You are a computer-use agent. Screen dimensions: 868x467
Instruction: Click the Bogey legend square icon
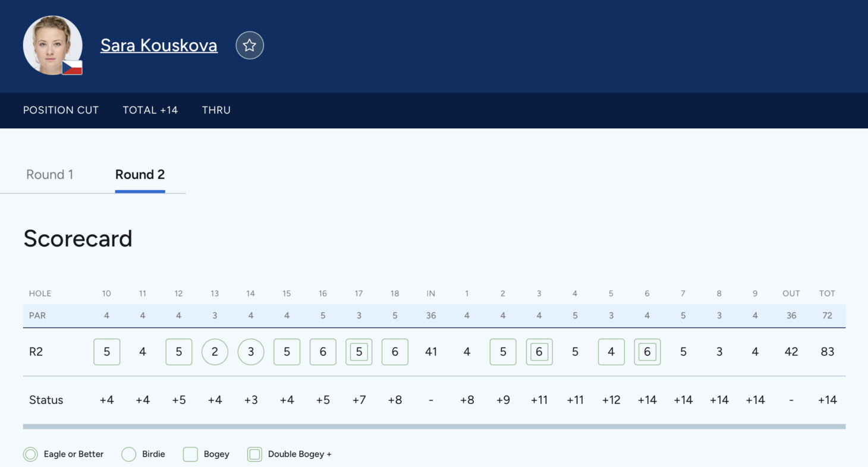[x=190, y=455]
